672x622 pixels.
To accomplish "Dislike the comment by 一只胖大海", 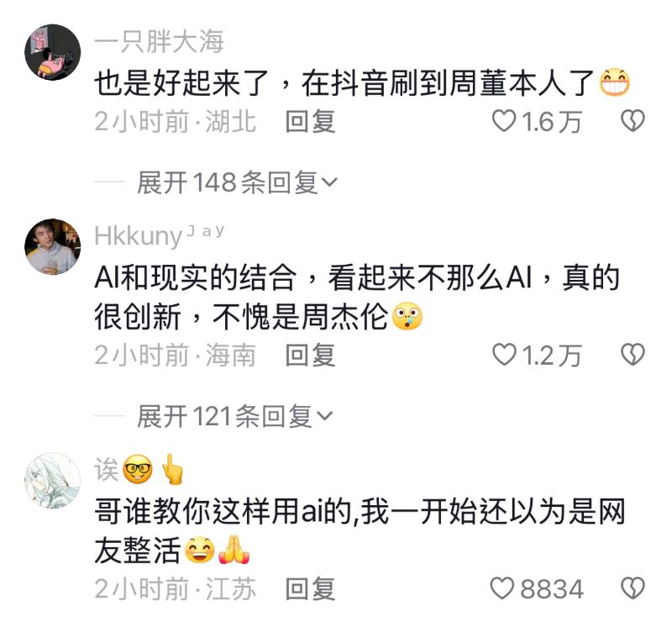I will (x=633, y=120).
